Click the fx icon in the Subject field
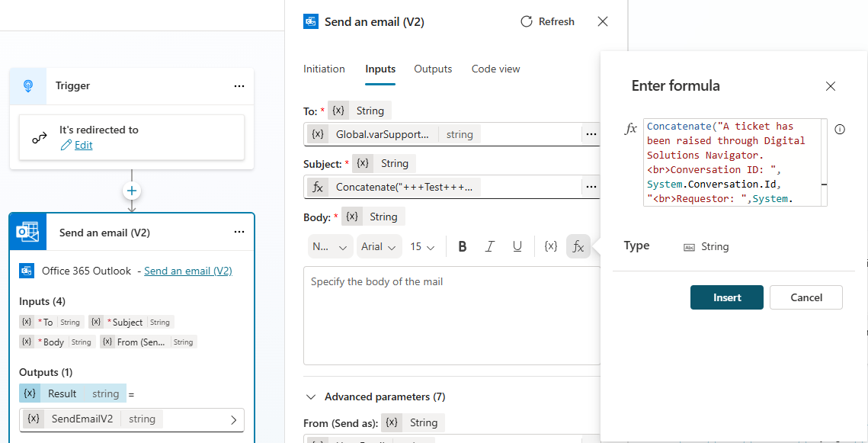 click(x=318, y=187)
